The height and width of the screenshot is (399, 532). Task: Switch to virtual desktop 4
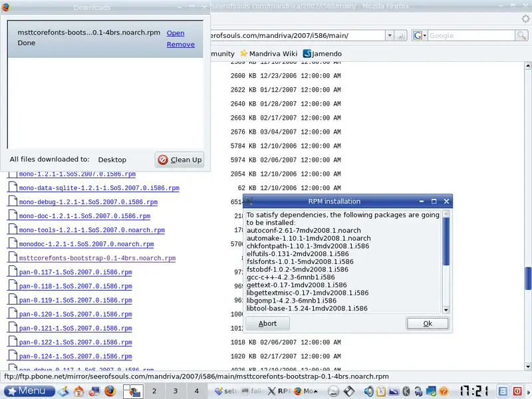coord(196,391)
